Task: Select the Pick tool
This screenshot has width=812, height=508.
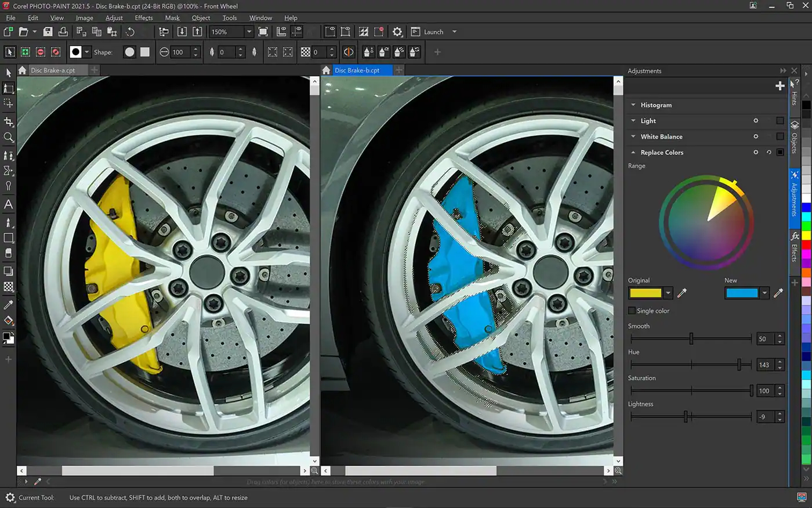Action: click(9, 73)
